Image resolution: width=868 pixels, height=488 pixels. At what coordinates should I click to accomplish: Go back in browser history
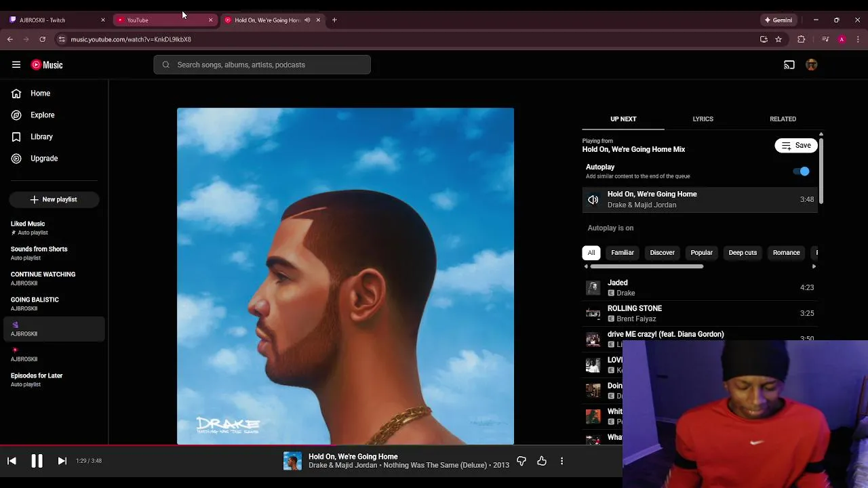tap(10, 39)
